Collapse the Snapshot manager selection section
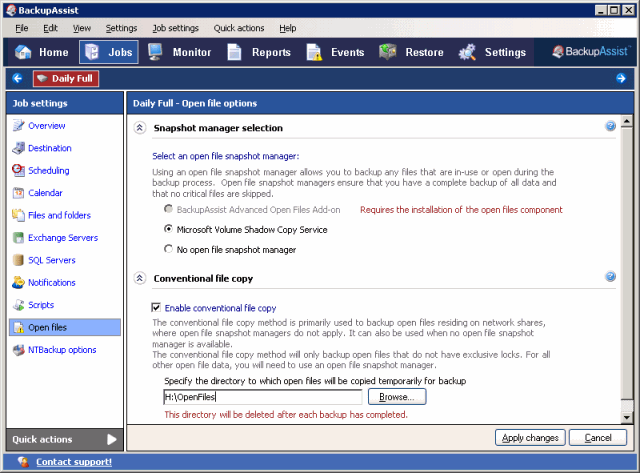Screen dimensions: 640x473 point(140,128)
